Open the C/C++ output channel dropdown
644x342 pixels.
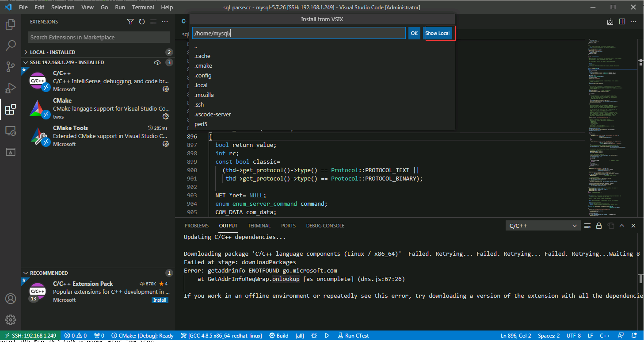543,226
